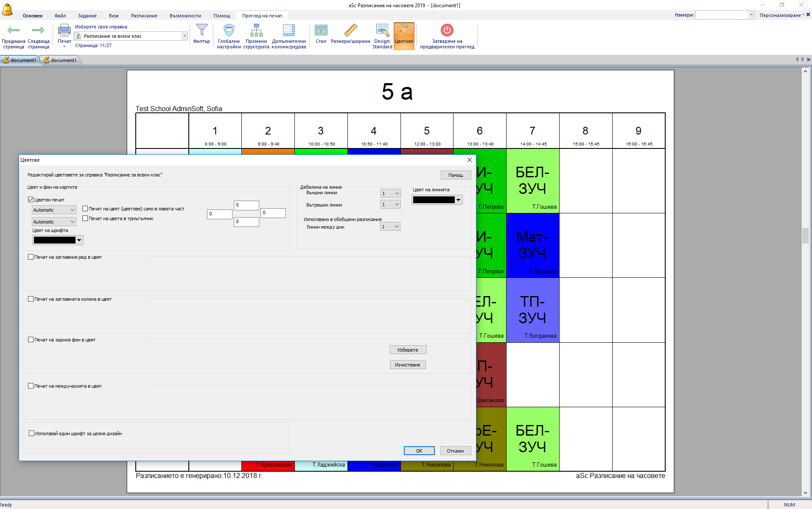Open Допълнителни колони/редове tool
The height and width of the screenshot is (509, 812).
coord(288,31)
